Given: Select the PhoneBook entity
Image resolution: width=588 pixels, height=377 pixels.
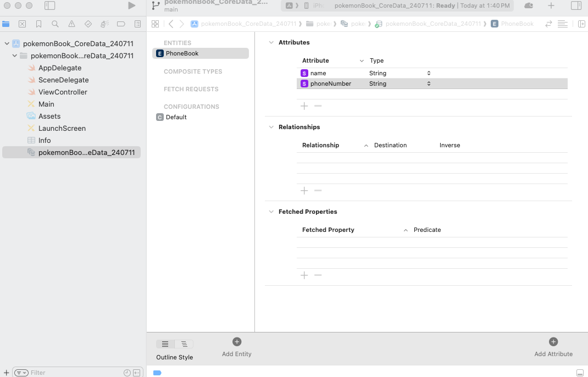Looking at the screenshot, I should click(x=200, y=53).
